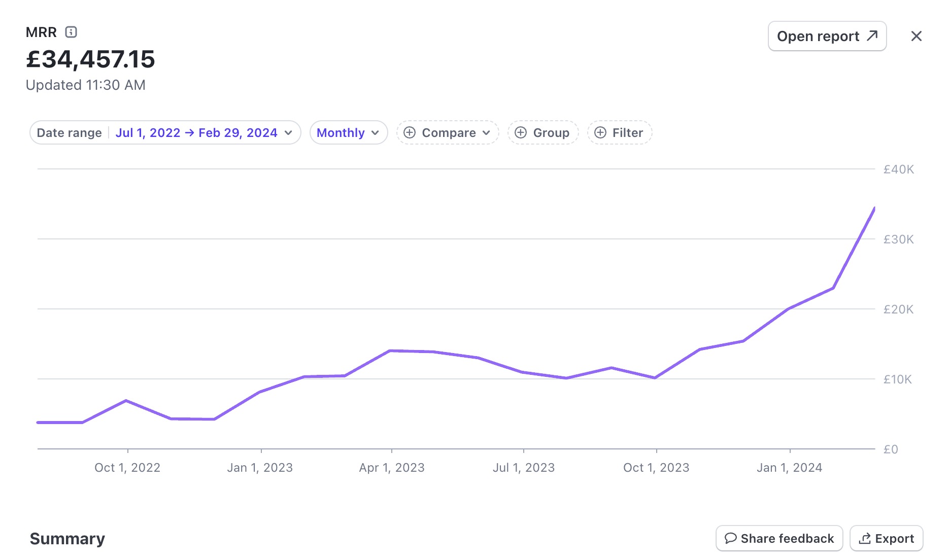Click the plus icon beside Group
The image size is (949, 560).
point(521,133)
